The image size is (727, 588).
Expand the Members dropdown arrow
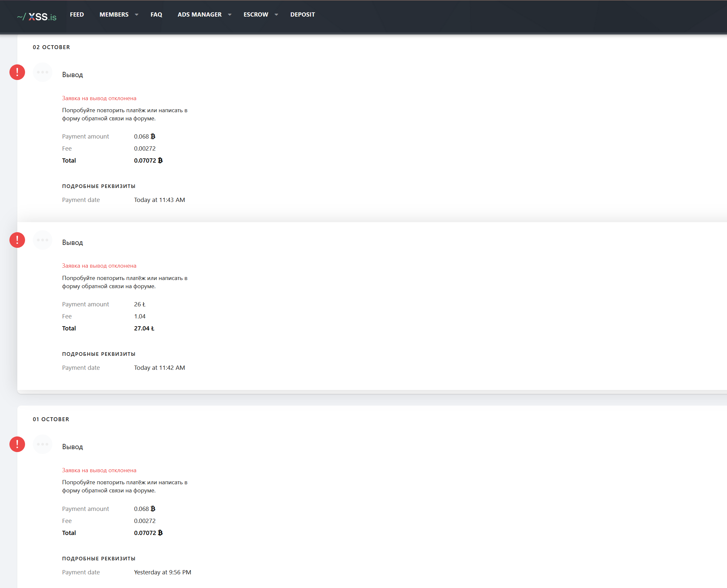[x=137, y=15]
